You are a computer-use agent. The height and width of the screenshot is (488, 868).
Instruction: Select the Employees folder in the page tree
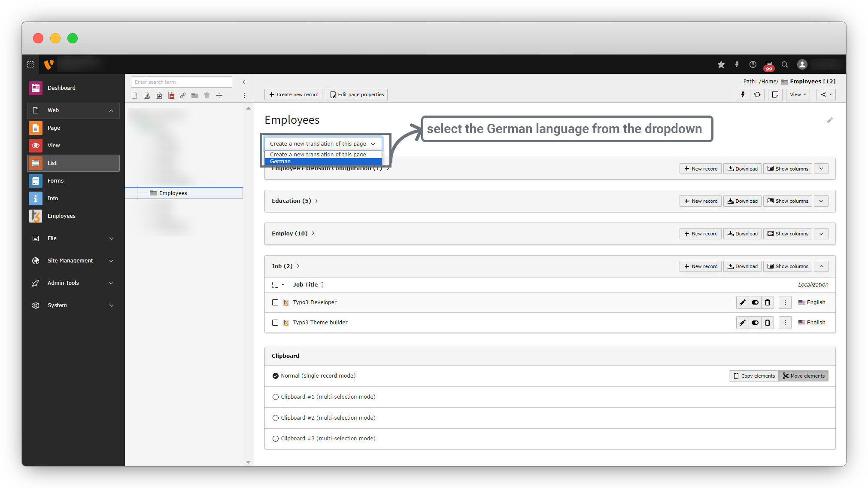[173, 193]
